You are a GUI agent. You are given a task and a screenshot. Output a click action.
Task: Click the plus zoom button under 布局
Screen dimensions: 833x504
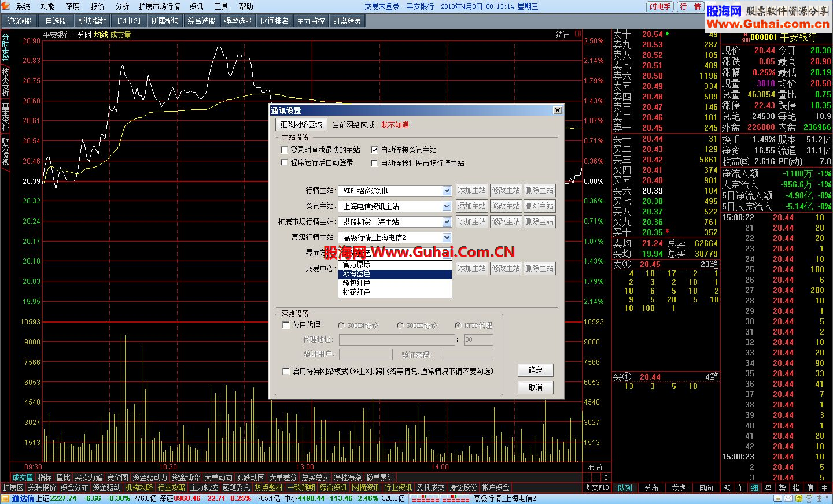pyautogui.click(x=587, y=477)
